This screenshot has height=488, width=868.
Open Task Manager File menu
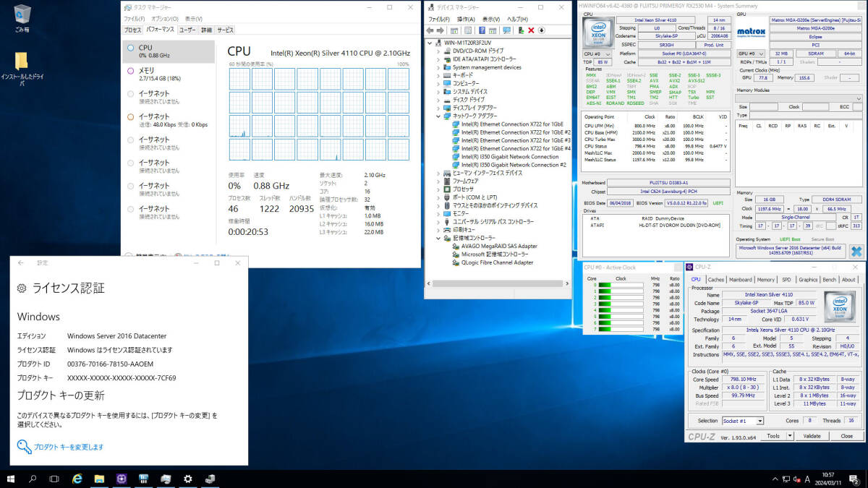(134, 18)
